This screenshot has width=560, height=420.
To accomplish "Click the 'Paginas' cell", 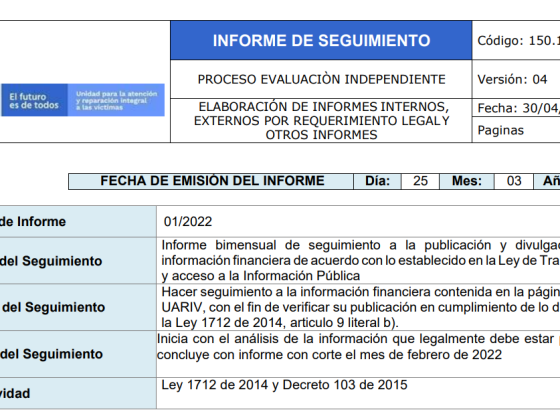I will (x=516, y=130).
